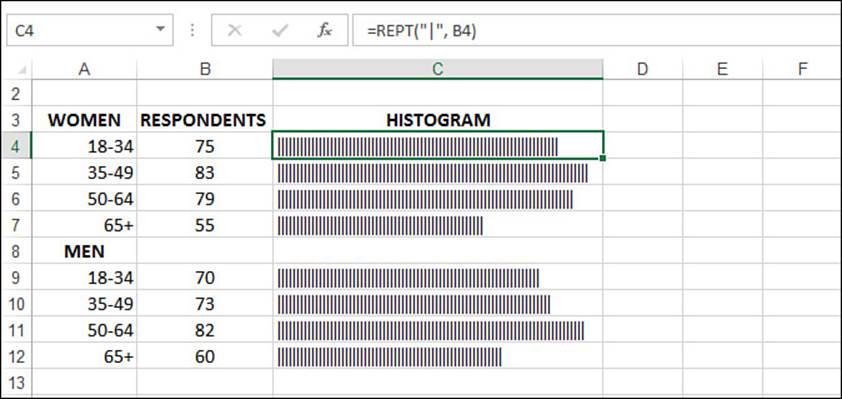Click the histogram bar cell in row 9

tap(438, 278)
